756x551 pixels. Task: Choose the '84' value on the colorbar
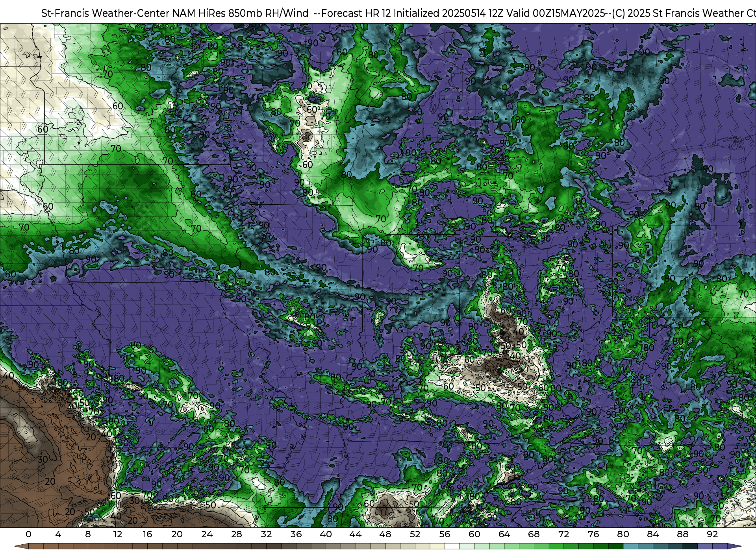coord(653,534)
